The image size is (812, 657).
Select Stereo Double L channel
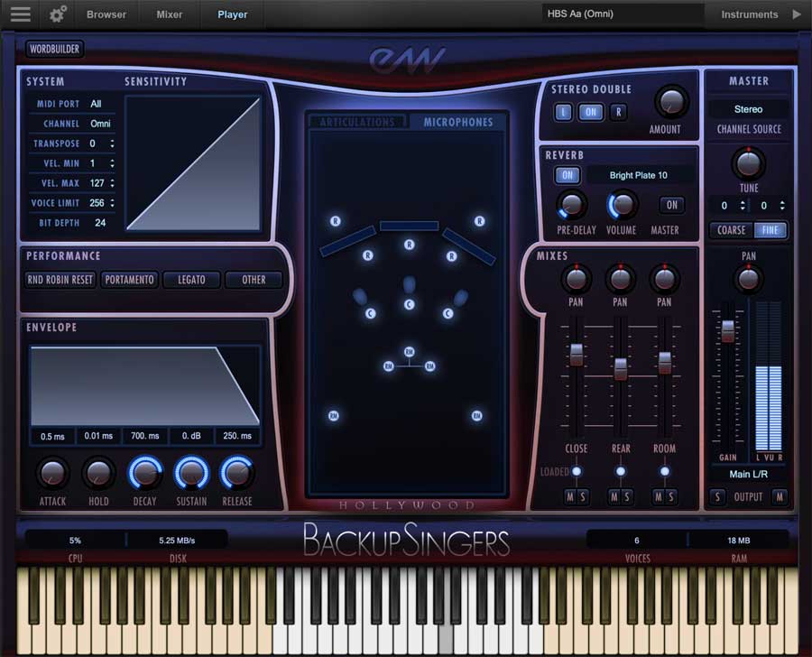tap(563, 112)
